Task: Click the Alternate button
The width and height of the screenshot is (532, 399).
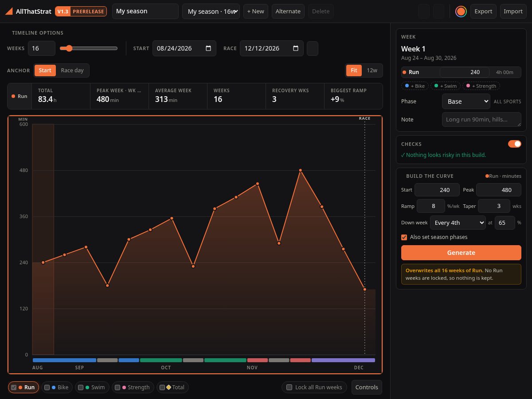Action: (x=288, y=12)
